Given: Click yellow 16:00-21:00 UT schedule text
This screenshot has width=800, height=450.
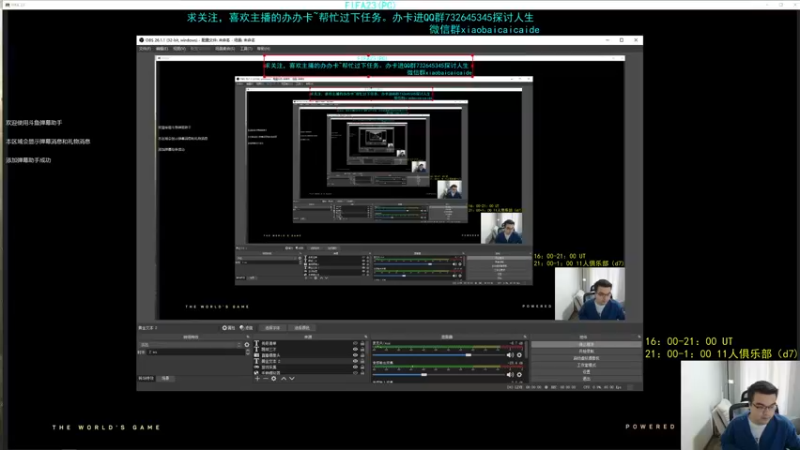Looking at the screenshot, I should tap(689, 341).
